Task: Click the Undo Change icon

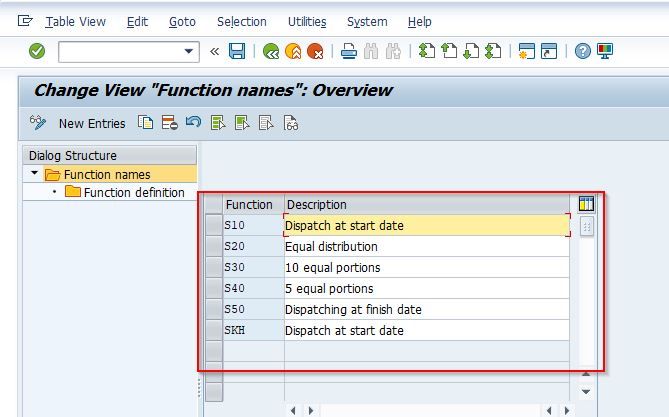Action: pos(193,123)
